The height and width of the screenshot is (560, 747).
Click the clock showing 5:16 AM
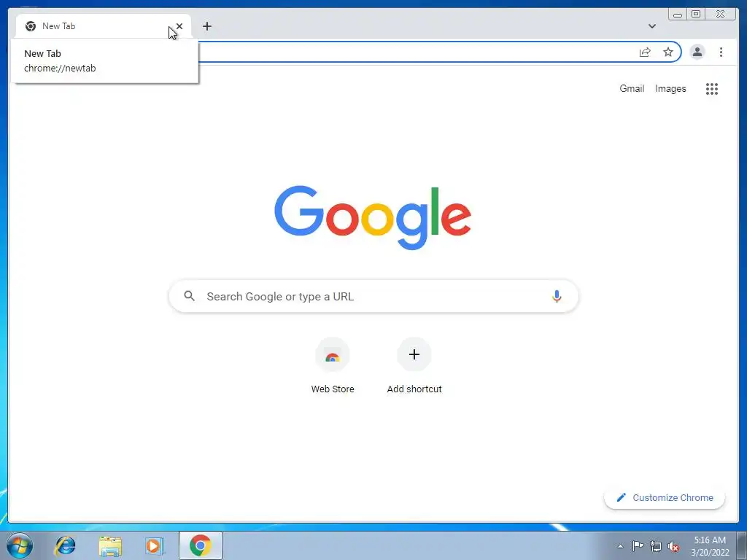(x=710, y=546)
